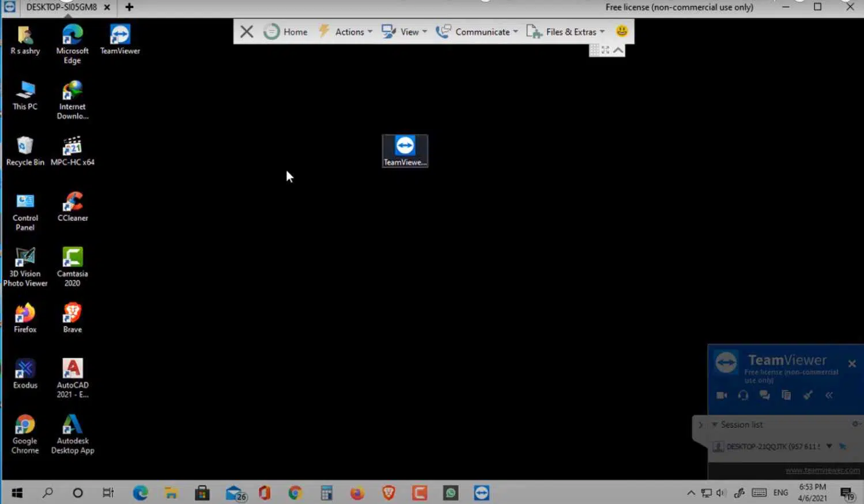This screenshot has width=864, height=504.
Task: Select the Camtasia 2020 shortcut
Action: coord(73,267)
